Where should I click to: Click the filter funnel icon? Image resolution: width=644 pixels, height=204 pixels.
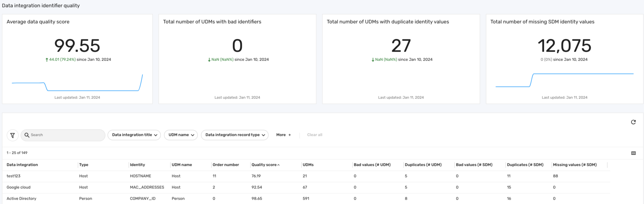pyautogui.click(x=12, y=135)
